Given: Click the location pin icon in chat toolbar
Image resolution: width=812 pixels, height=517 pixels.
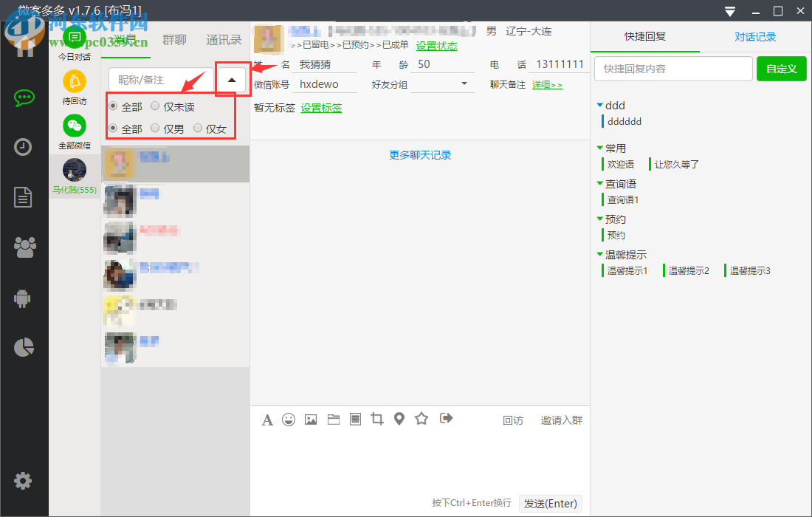Looking at the screenshot, I should (399, 419).
